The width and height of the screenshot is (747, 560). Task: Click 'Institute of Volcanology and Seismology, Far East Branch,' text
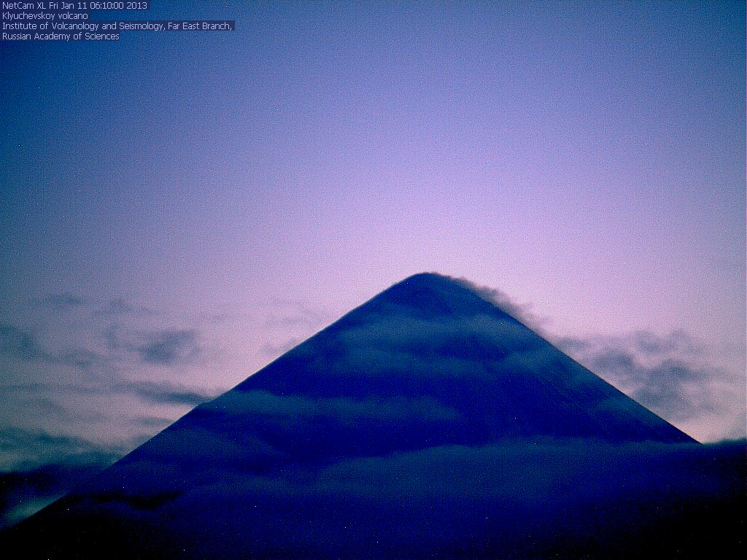click(117, 26)
